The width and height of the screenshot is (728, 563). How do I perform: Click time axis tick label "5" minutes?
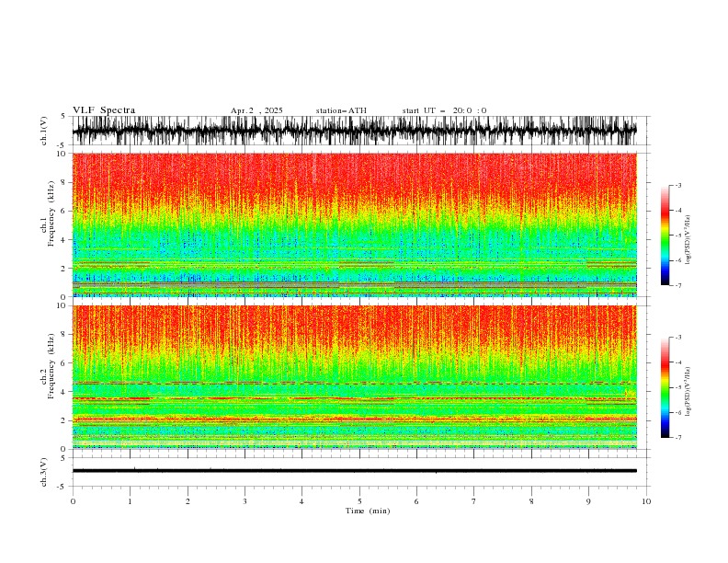click(x=359, y=501)
